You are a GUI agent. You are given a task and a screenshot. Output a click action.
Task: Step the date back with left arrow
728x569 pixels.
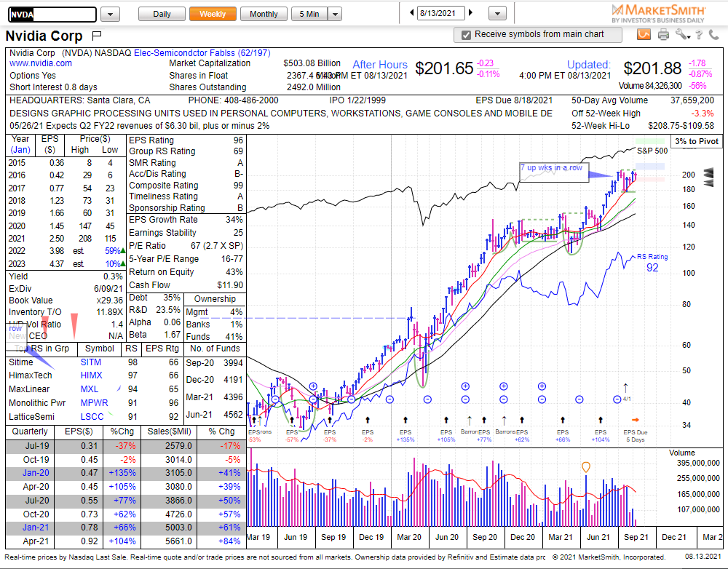coord(411,13)
